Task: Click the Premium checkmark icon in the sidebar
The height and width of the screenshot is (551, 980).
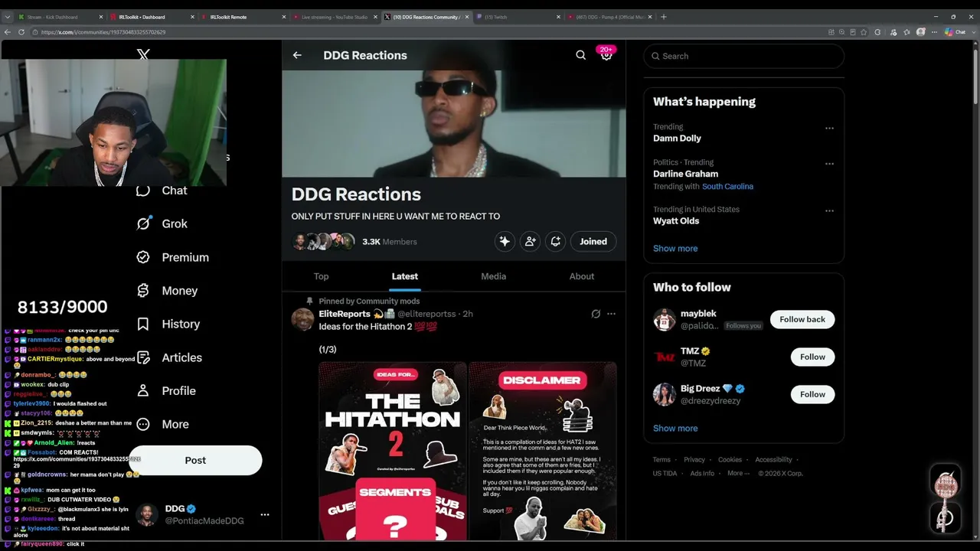Action: [x=143, y=257]
